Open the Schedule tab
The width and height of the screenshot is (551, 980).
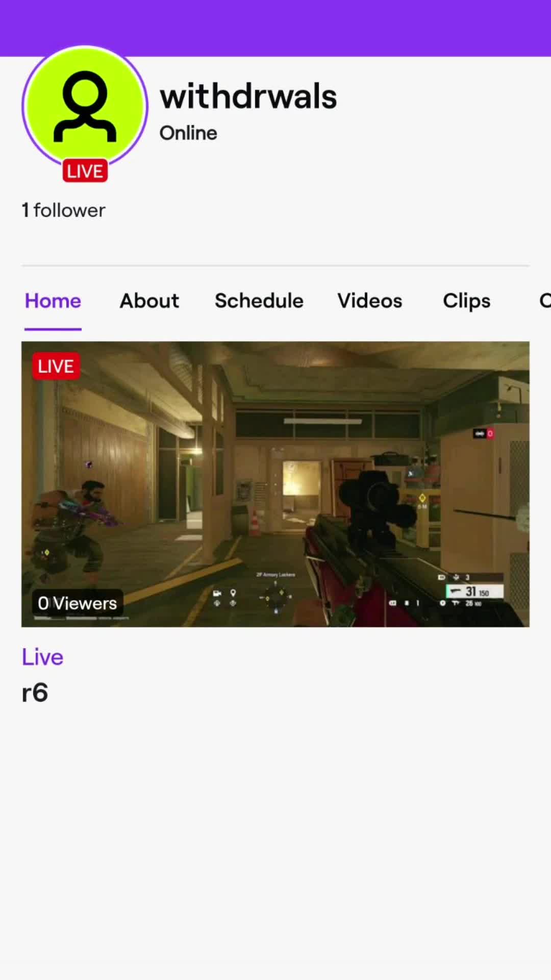259,301
